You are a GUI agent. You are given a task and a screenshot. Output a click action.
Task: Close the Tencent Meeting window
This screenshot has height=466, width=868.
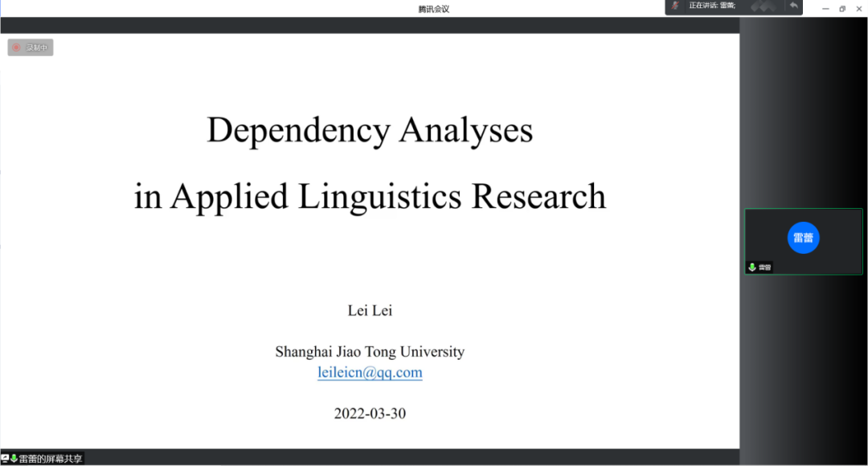[x=858, y=9]
